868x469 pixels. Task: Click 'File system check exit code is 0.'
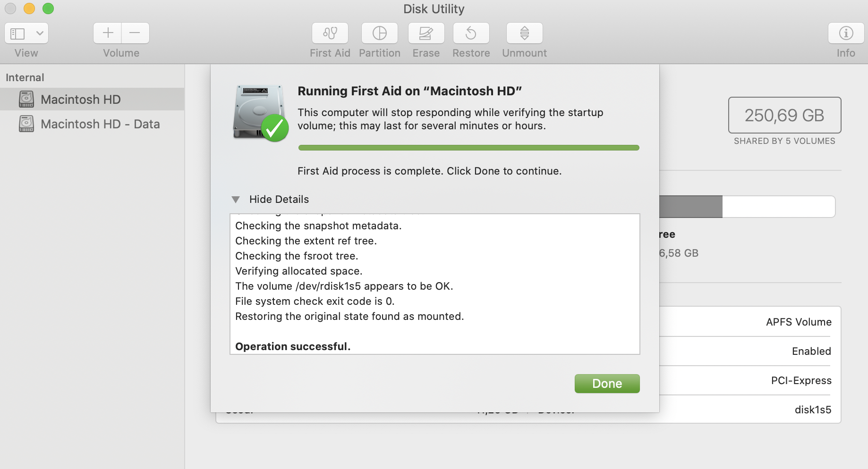click(315, 301)
